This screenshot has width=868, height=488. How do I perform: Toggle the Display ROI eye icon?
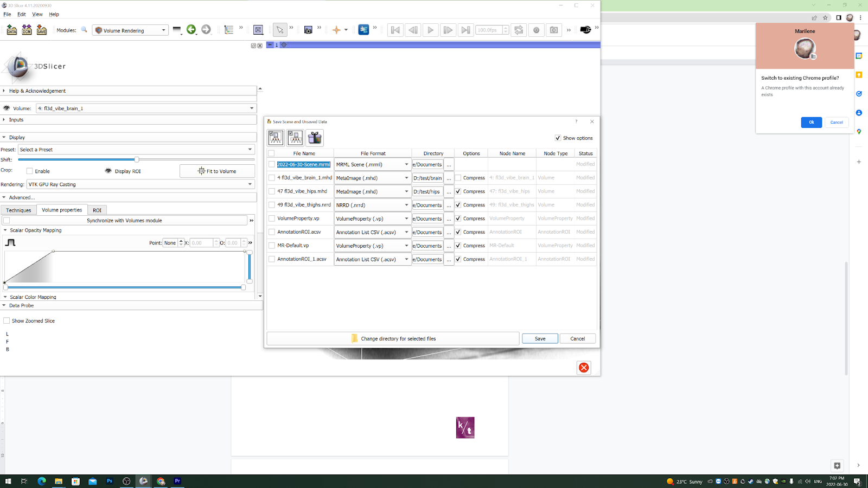click(x=108, y=171)
